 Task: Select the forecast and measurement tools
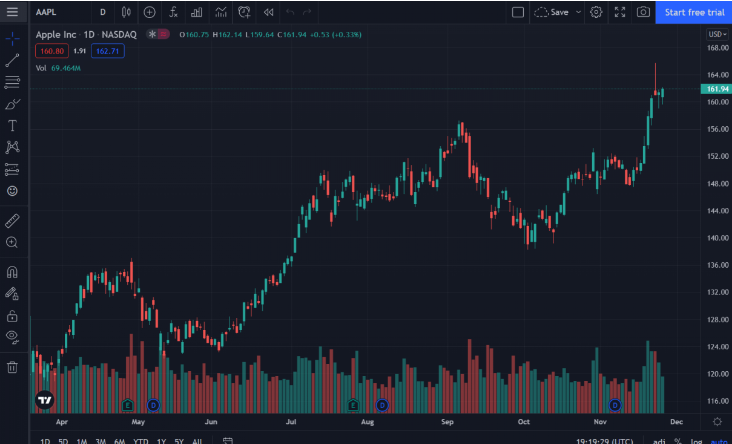[x=13, y=169]
